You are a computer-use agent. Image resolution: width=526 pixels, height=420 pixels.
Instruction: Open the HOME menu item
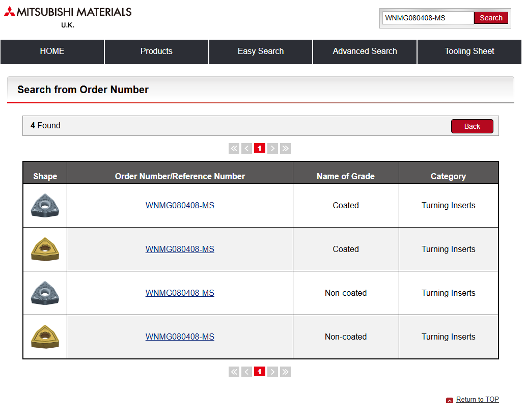[52, 51]
